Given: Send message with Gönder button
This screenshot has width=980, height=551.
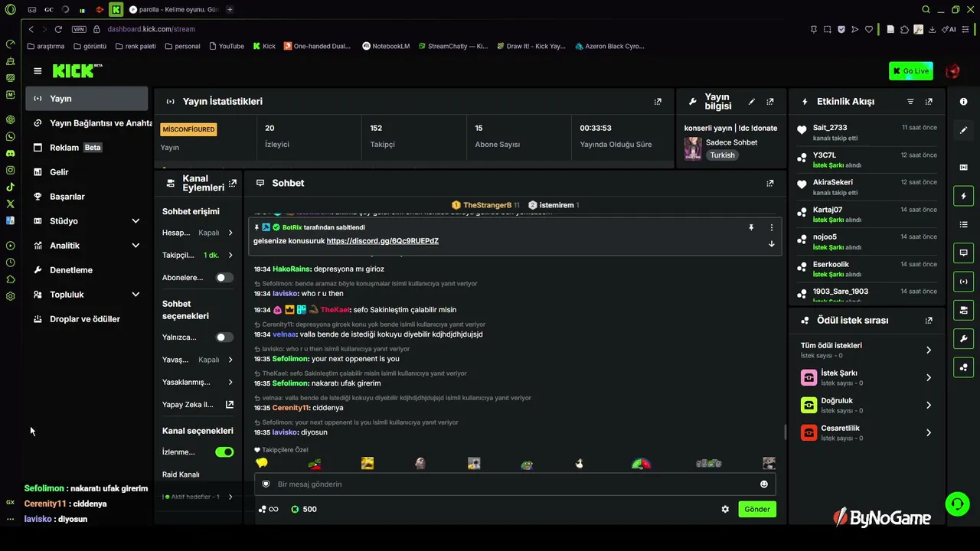Looking at the screenshot, I should (757, 510).
